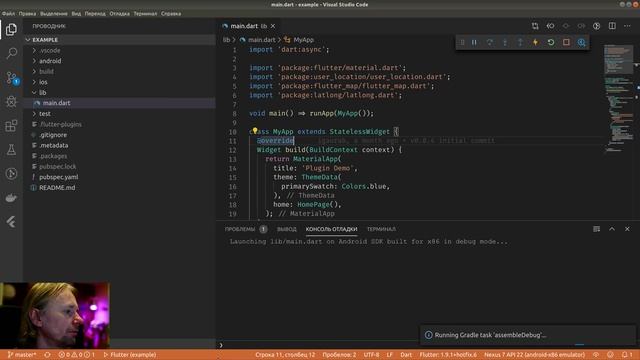Open pubspec.lock file
640x360 pixels.
click(58, 167)
